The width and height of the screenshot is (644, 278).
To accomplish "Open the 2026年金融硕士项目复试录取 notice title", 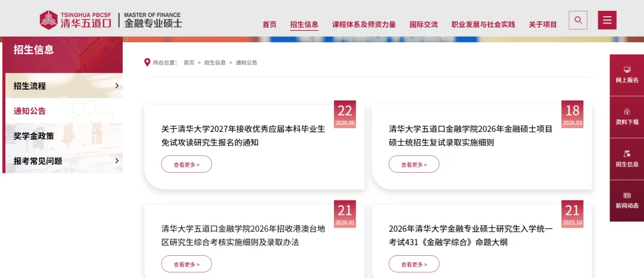I will tap(471, 136).
